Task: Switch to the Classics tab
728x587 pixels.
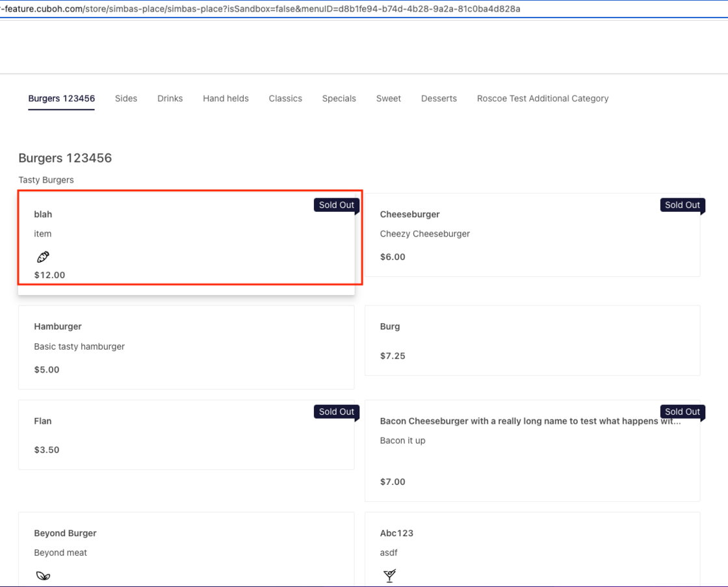Action: pyautogui.click(x=285, y=99)
